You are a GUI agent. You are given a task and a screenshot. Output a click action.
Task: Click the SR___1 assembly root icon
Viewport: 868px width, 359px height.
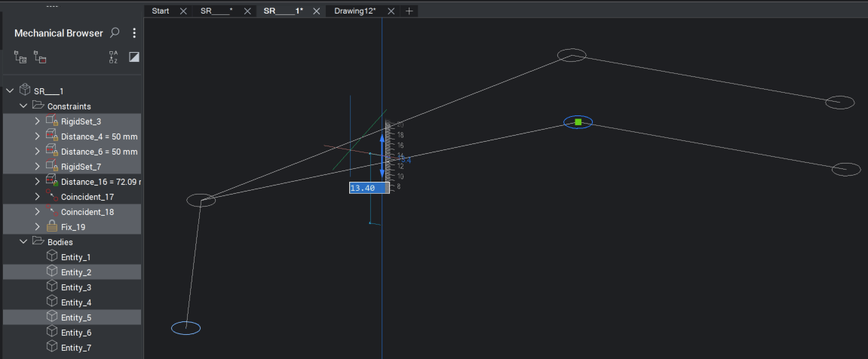pos(25,91)
